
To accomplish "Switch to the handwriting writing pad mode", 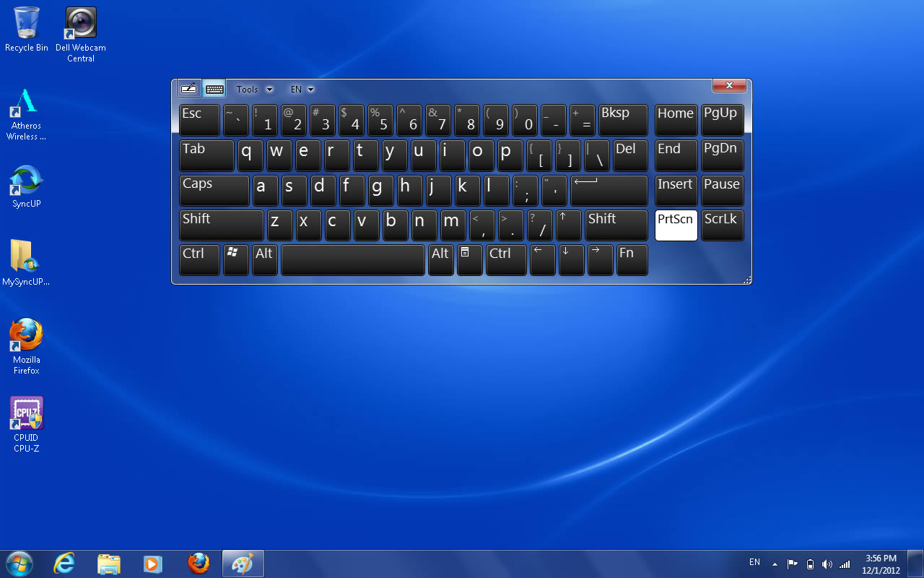I will (x=189, y=89).
